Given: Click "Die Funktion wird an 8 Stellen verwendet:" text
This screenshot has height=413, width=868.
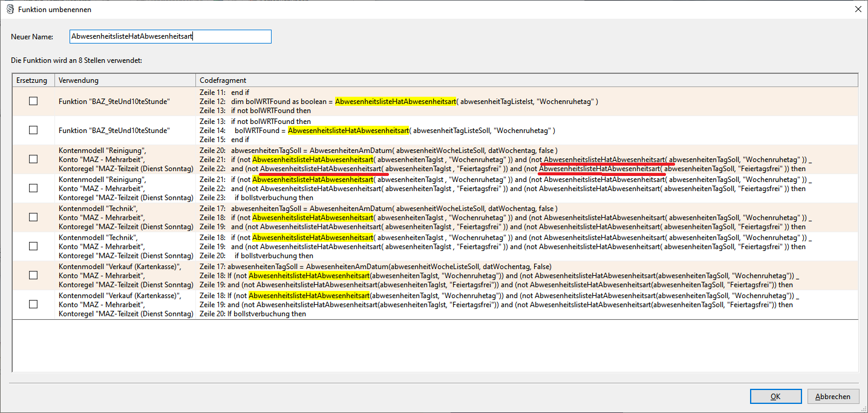Looking at the screenshot, I should (76, 60).
